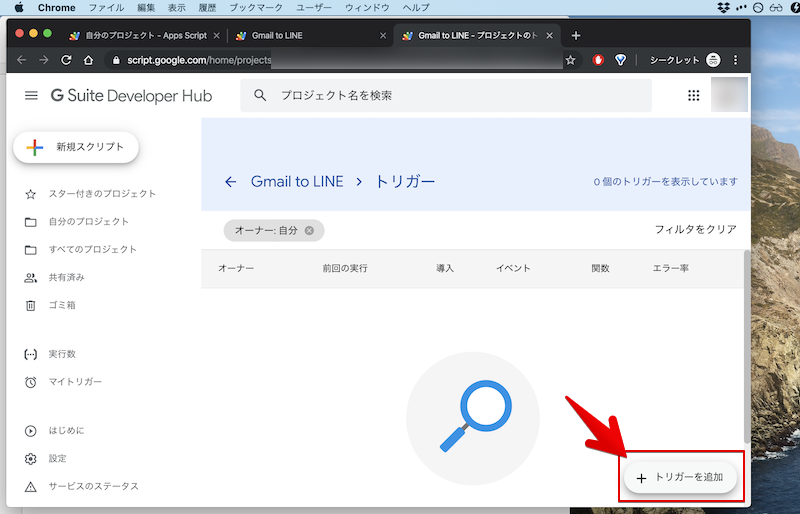Viewport: 800px width, 514px height.
Task: Bookmark this page with star icon
Action: point(571,60)
